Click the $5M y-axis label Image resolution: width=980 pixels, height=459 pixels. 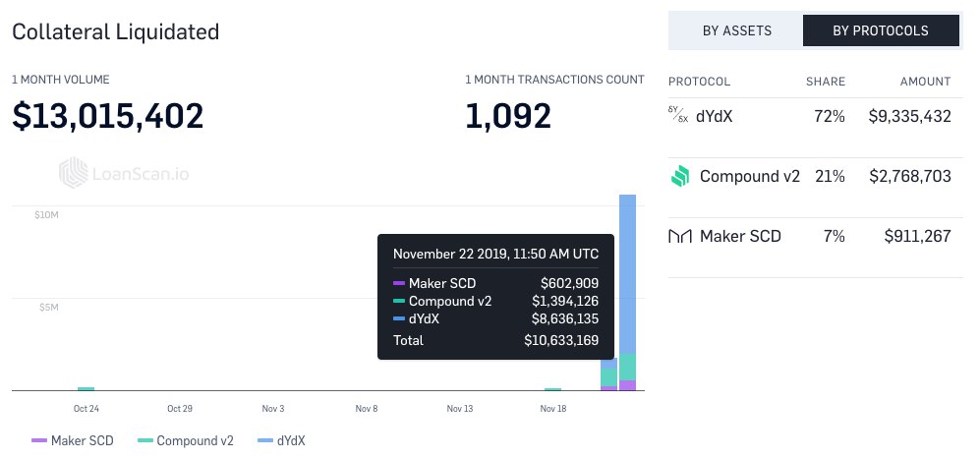coord(49,308)
